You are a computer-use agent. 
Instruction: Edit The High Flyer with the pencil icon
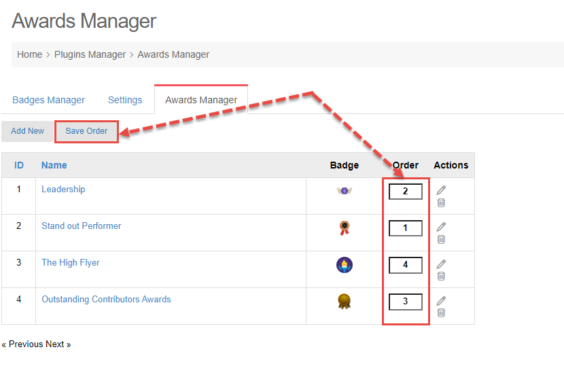(441, 264)
